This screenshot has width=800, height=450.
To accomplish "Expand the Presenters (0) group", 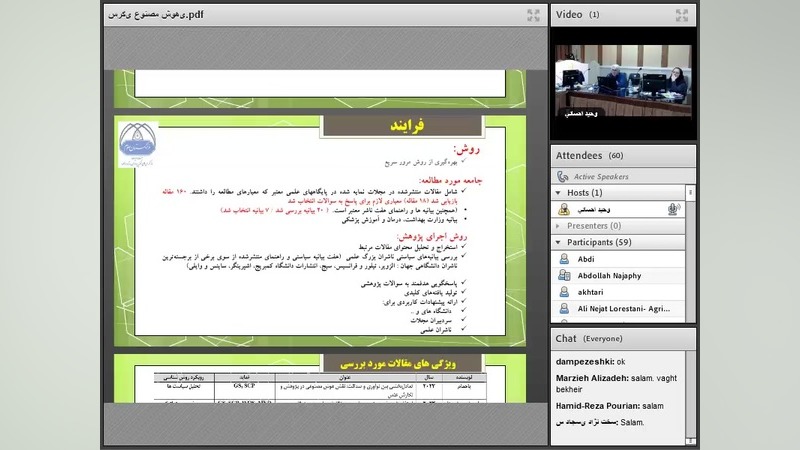I will tap(558, 226).
